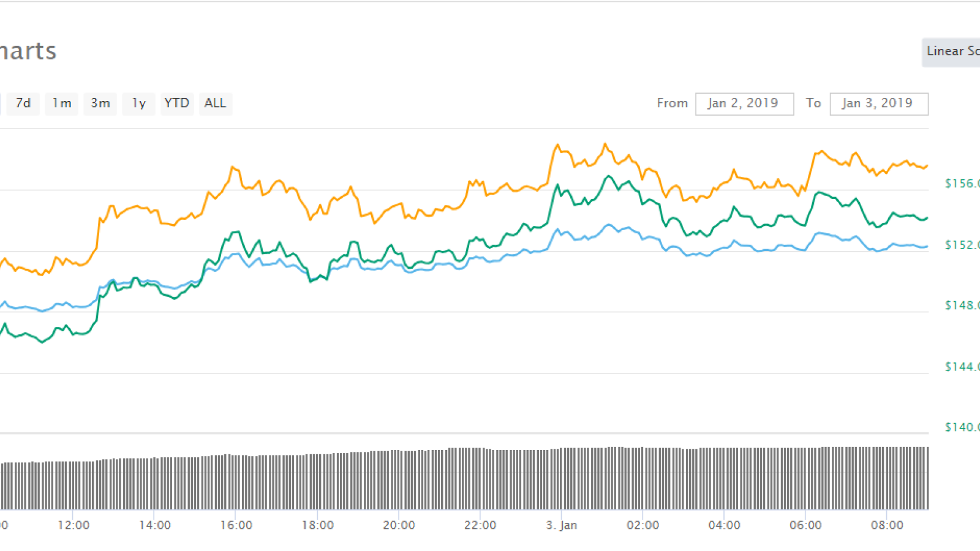Viewport: 980px width, 551px height.
Task: Click the 08:00 time axis label
Action: click(887, 525)
